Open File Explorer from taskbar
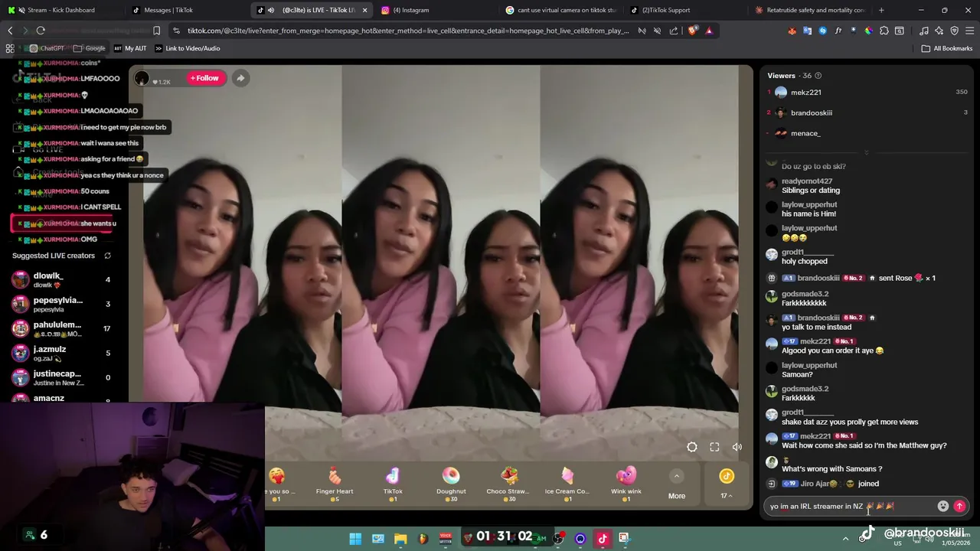Viewport: 980px width, 551px height. (x=400, y=539)
